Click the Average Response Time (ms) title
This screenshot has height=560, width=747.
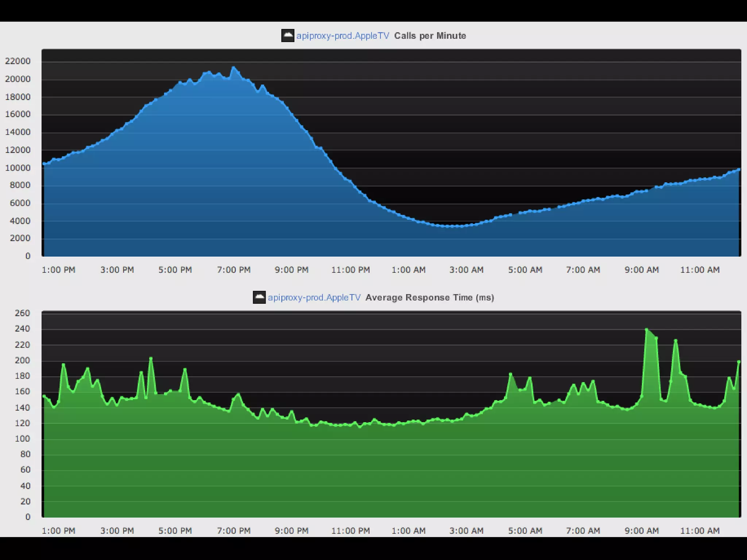point(430,297)
